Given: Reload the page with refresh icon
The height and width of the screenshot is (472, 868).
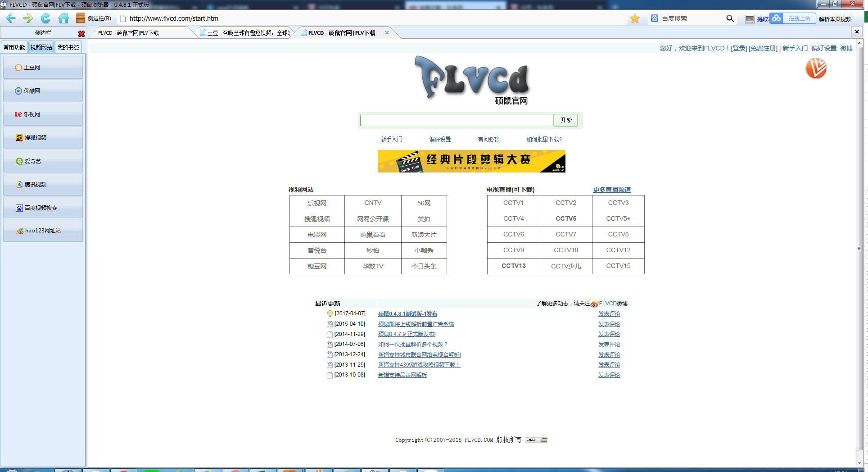Looking at the screenshot, I should [x=46, y=18].
